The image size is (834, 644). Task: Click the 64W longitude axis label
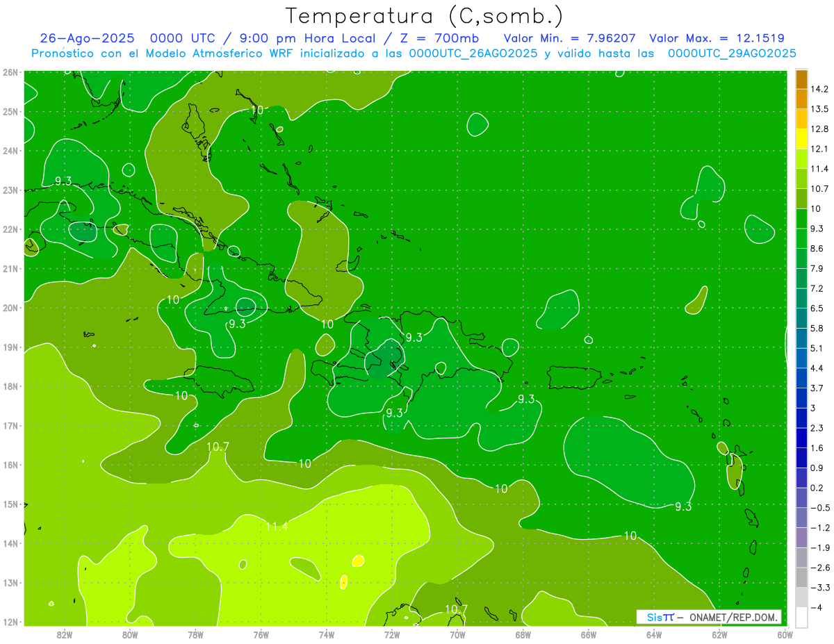click(654, 634)
